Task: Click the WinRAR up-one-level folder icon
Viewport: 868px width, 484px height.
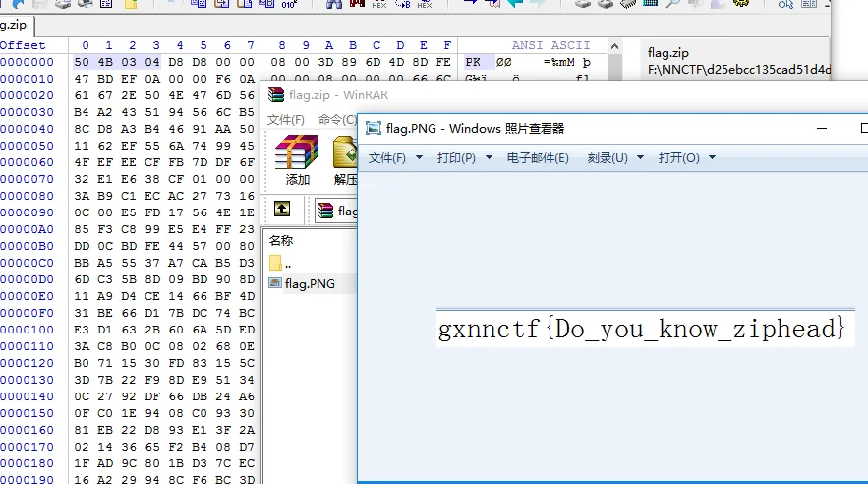Action: coord(282,209)
